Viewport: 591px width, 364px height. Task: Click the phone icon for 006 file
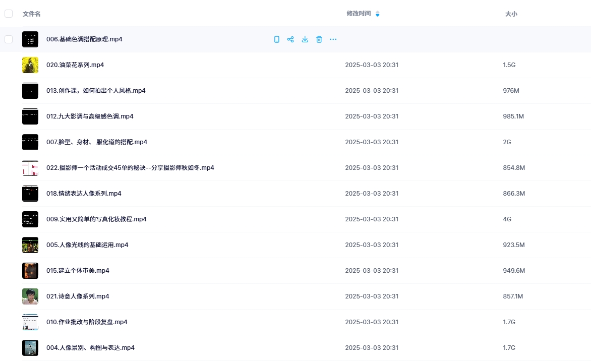pos(276,39)
